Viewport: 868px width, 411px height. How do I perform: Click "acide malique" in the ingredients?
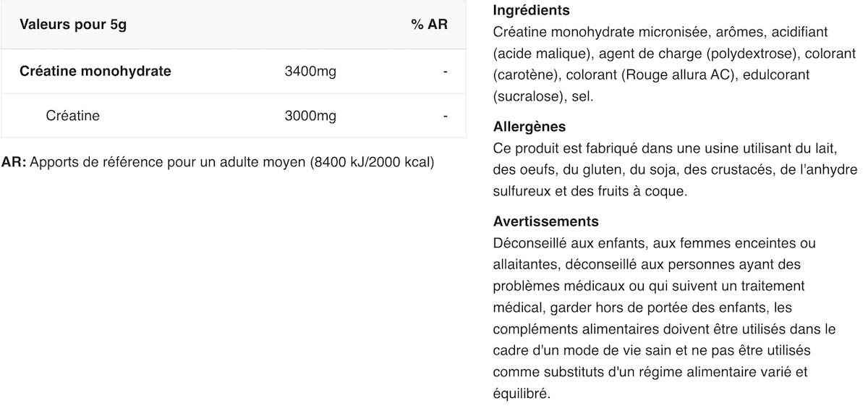pos(535,54)
